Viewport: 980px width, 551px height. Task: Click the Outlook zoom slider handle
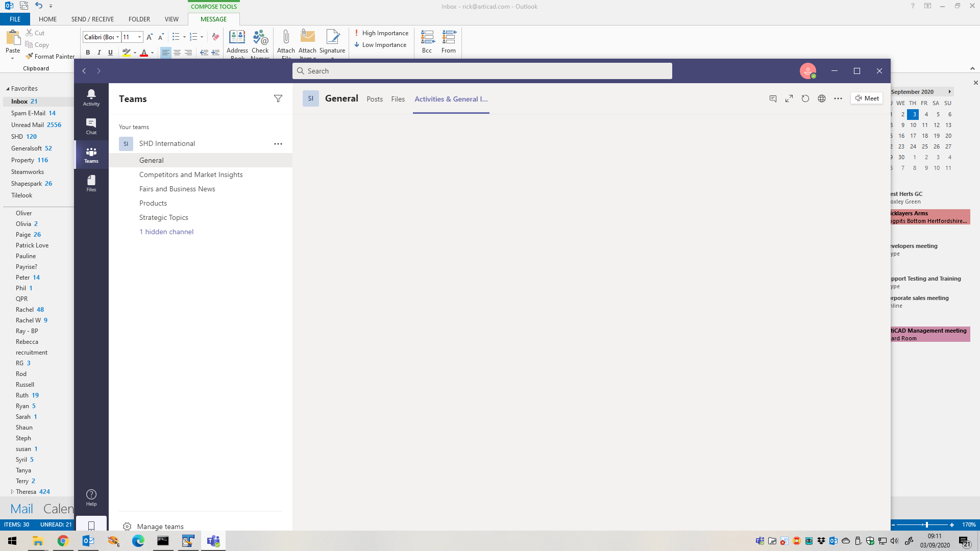click(926, 524)
